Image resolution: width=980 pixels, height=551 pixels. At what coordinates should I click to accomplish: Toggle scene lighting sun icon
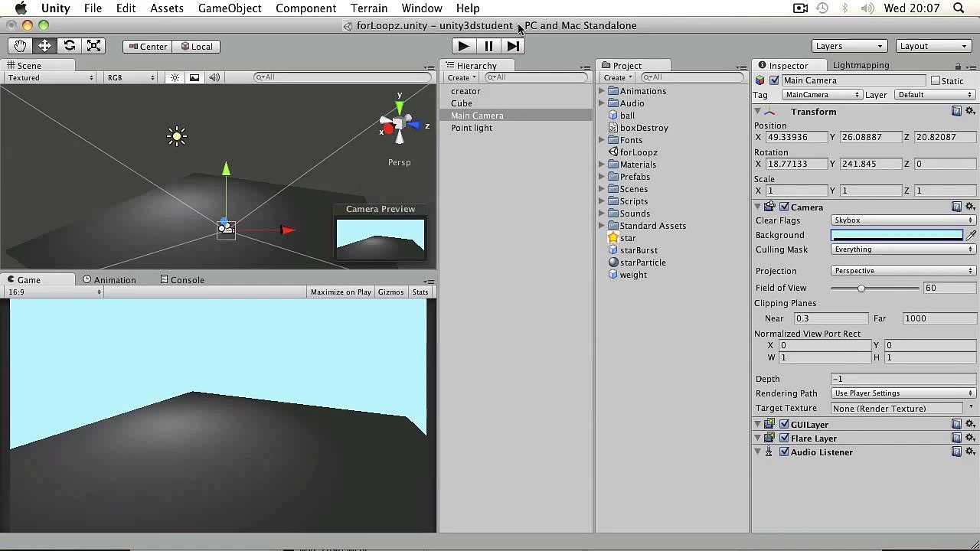point(175,77)
